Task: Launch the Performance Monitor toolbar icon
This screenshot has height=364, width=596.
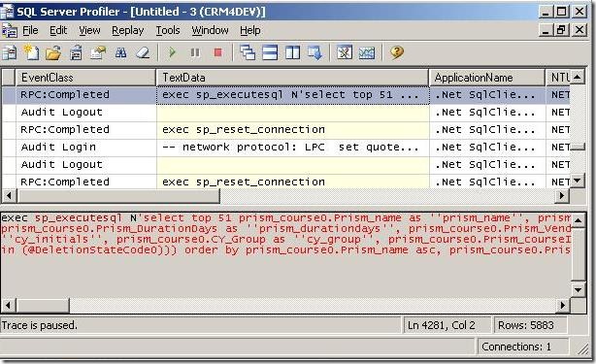Action: point(366,52)
